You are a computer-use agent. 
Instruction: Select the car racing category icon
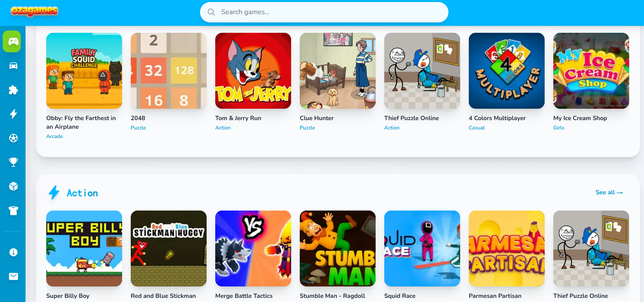tap(13, 66)
